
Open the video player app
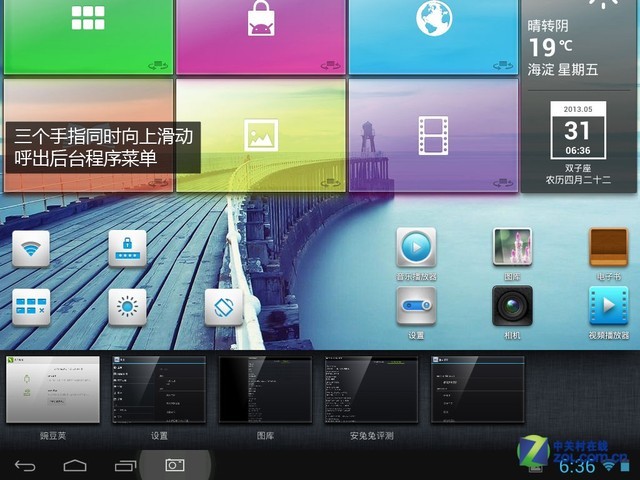(x=608, y=305)
